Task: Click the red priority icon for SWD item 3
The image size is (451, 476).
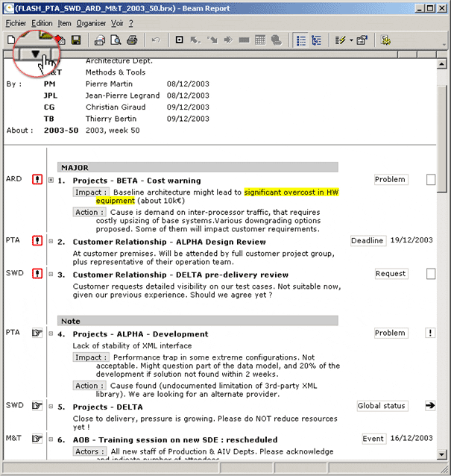Action: pyautogui.click(x=37, y=274)
